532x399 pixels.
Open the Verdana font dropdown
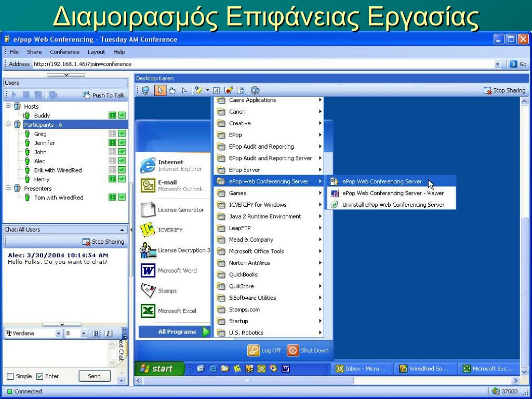58,334
